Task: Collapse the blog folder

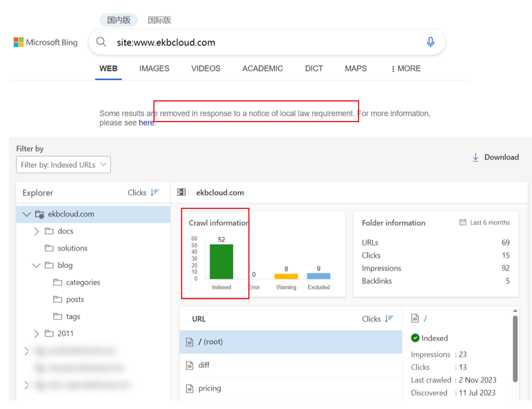Action: [37, 266]
